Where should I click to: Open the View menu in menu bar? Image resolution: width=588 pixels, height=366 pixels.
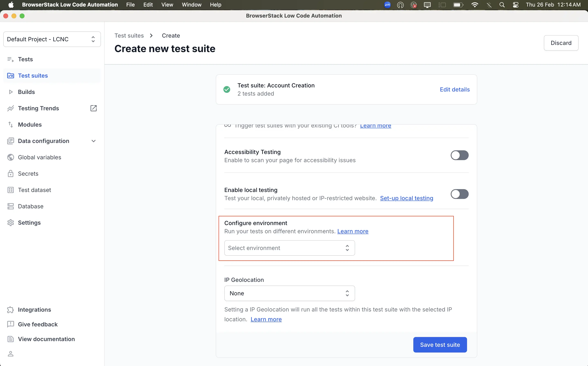167,5
